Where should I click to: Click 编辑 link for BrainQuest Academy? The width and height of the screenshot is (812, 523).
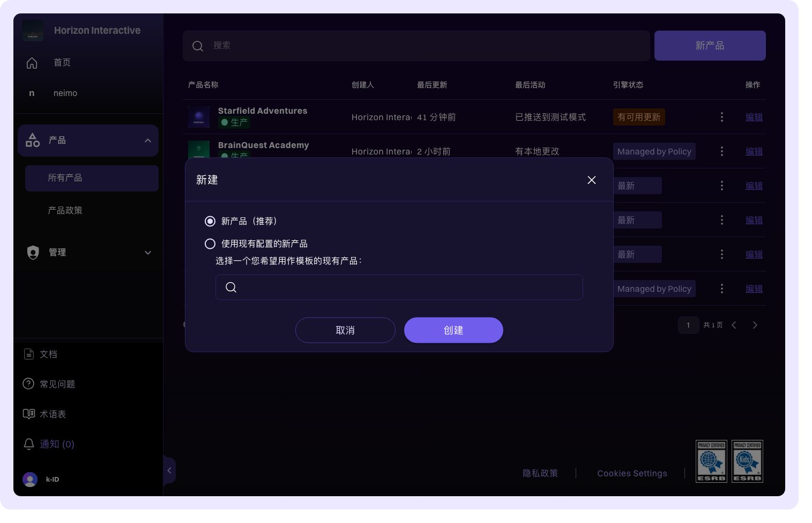pos(754,151)
